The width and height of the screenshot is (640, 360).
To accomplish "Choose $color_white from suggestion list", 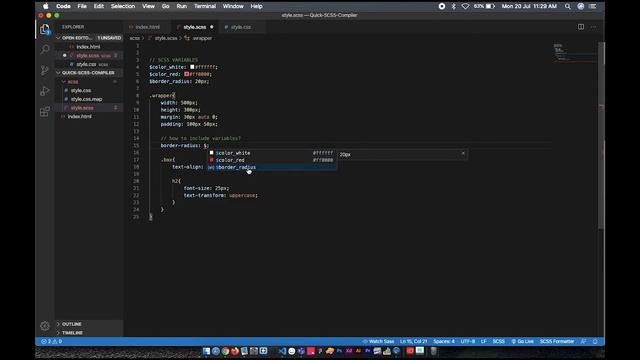I will point(272,153).
